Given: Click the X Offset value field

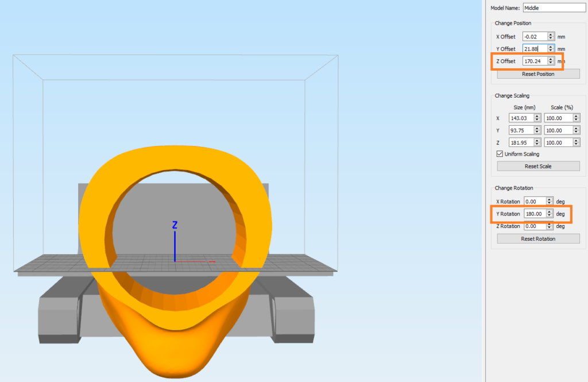Looking at the screenshot, I should pos(535,36).
